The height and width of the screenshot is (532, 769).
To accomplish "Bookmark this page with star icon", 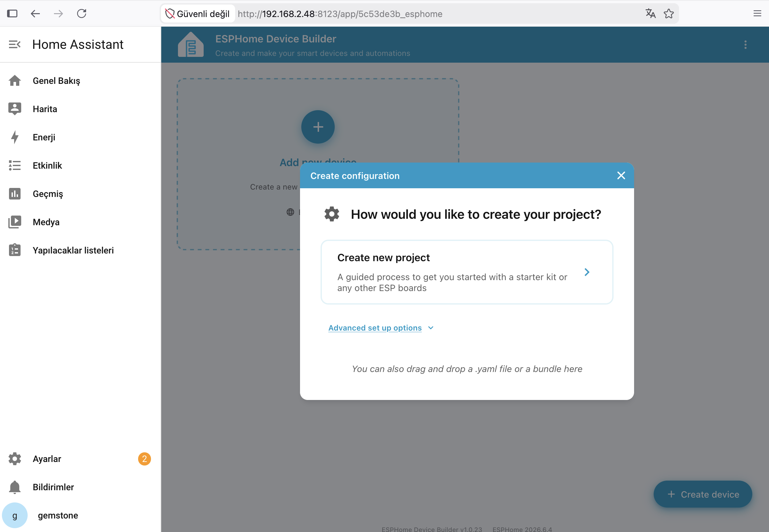I will [669, 14].
